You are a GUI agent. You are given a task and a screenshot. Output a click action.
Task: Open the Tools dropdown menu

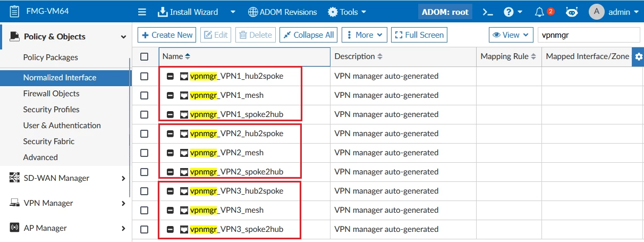[347, 12]
